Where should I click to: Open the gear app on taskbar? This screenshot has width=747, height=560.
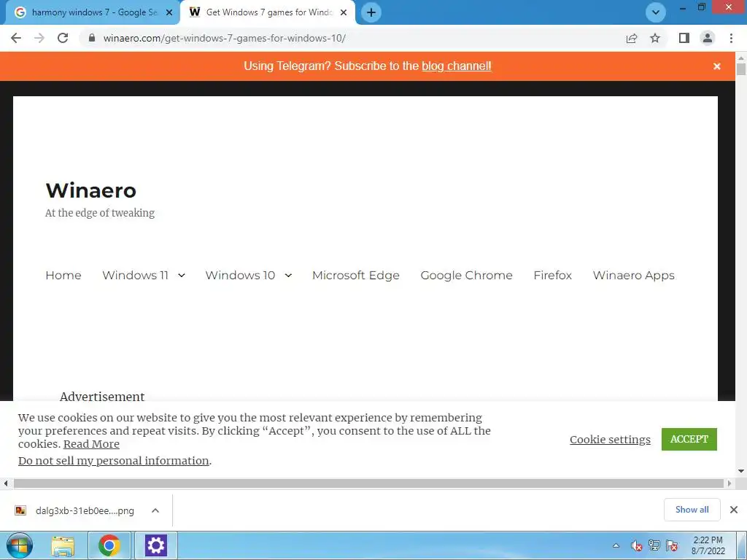tap(156, 545)
